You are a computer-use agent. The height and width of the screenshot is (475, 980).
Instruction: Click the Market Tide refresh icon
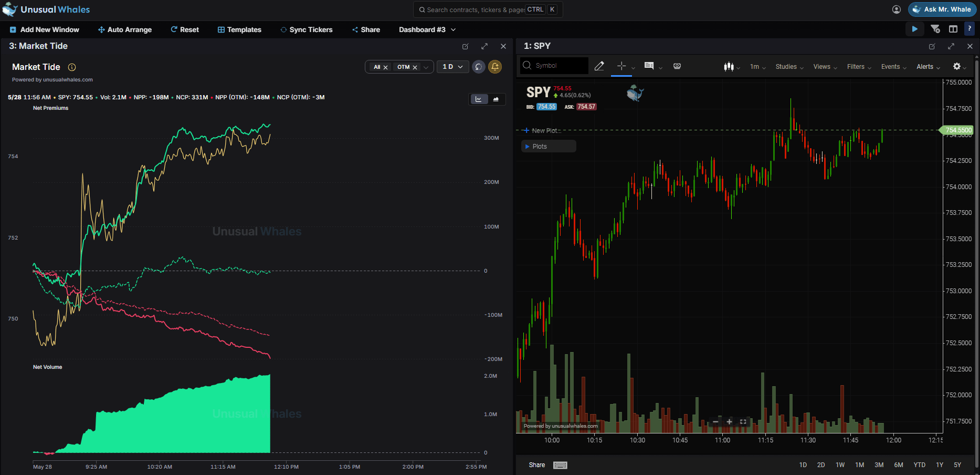[478, 67]
